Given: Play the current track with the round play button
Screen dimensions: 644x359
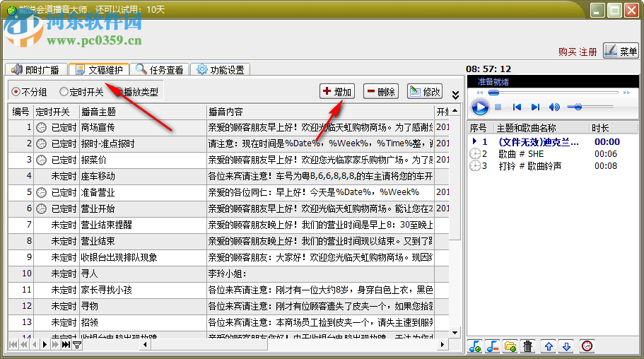Looking at the screenshot, I should point(480,107).
